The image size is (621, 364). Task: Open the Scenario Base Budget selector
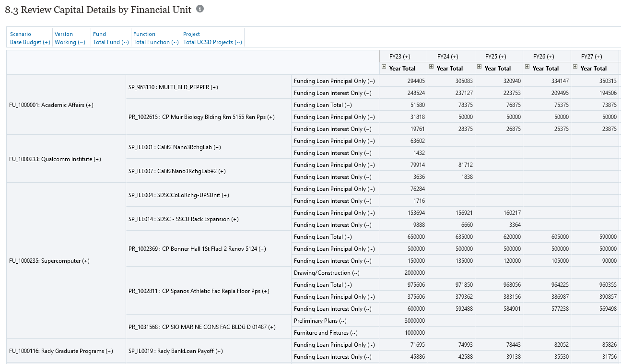30,42
